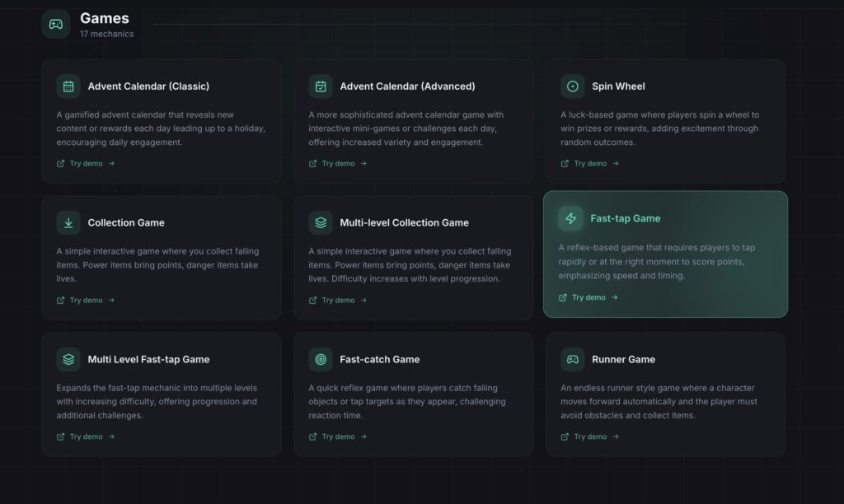The width and height of the screenshot is (844, 504).
Task: Click the Multi-level Collection Game layers icon
Action: (x=321, y=222)
